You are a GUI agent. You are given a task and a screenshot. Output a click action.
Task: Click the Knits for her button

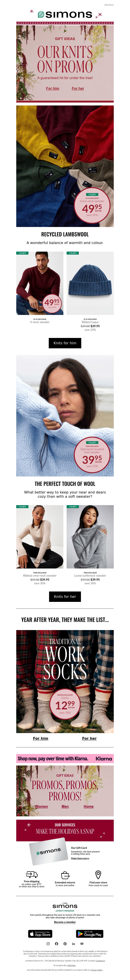pos(65,596)
